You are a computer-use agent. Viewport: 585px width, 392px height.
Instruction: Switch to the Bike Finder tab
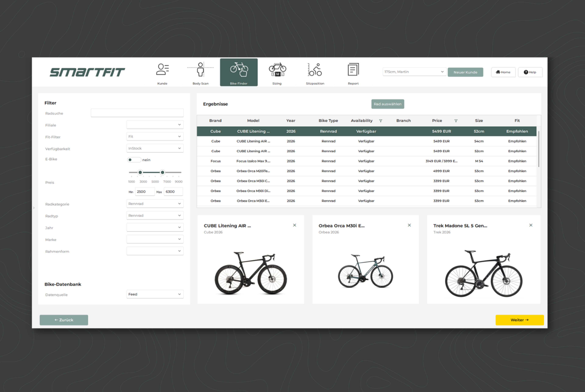[239, 72]
